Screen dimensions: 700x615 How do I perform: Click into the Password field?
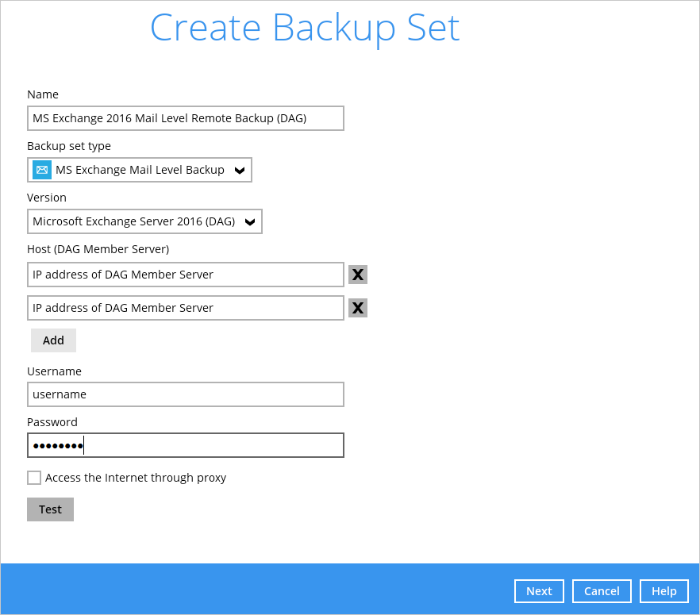click(186, 445)
